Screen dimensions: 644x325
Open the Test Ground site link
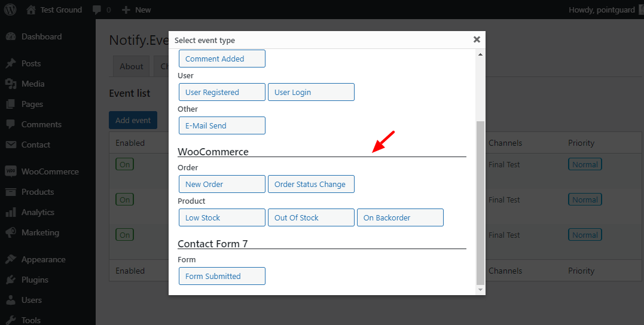[x=61, y=10]
